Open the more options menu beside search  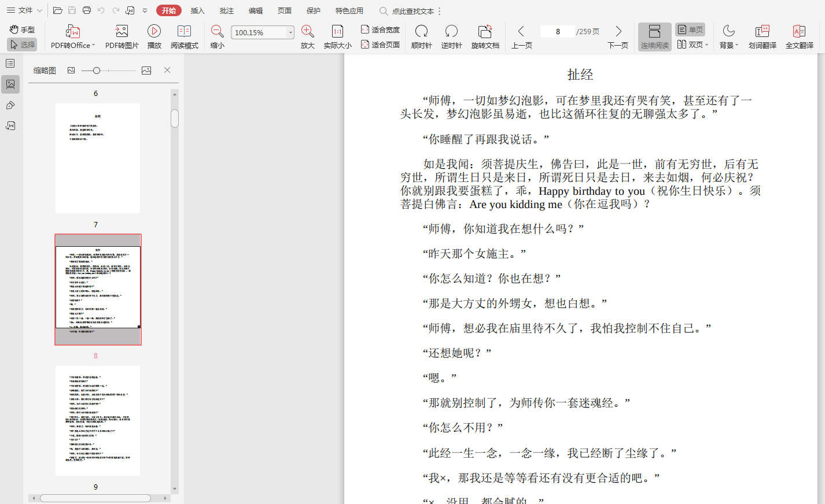click(440, 11)
